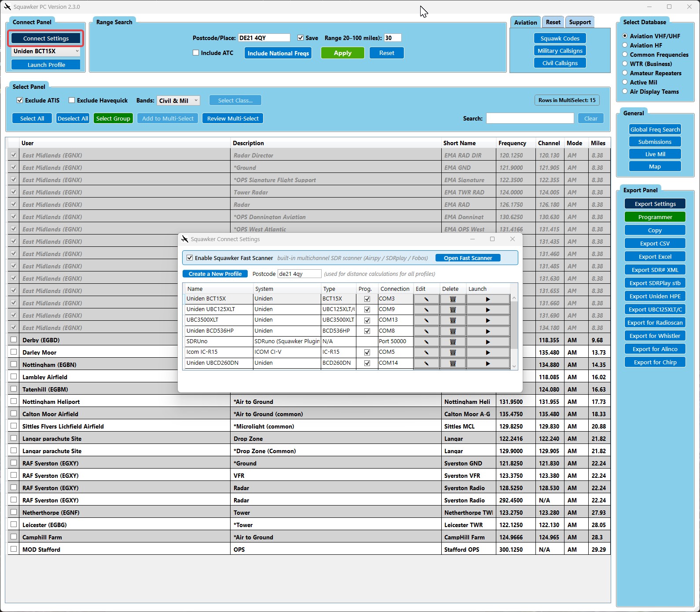Click the Include National Freqs button
Viewport: 700px width, 612px height.
[x=278, y=53]
